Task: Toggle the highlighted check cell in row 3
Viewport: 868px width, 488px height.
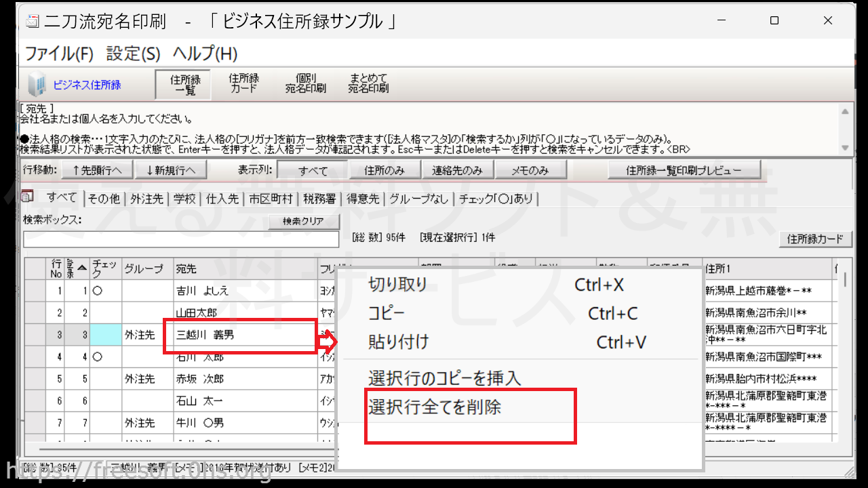Action: [x=105, y=334]
